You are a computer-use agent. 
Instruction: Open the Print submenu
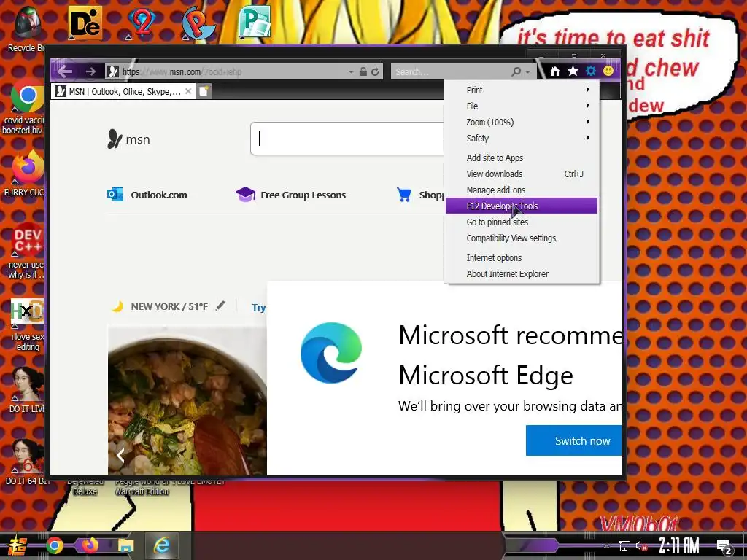522,90
